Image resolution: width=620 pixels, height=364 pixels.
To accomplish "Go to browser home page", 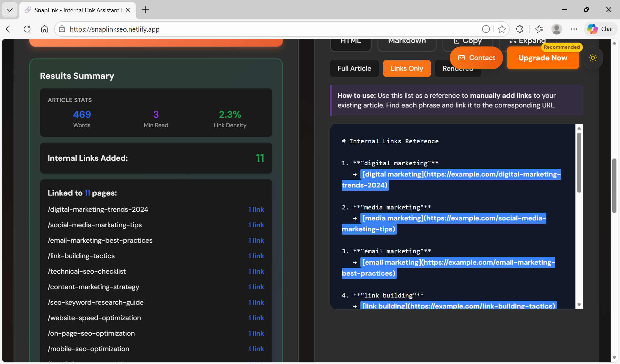I will [x=45, y=29].
